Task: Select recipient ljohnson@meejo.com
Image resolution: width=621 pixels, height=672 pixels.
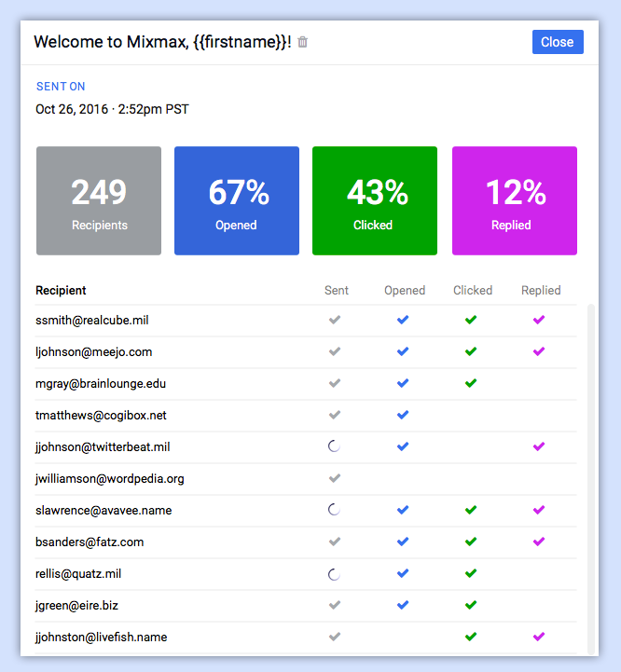Action: coord(93,352)
